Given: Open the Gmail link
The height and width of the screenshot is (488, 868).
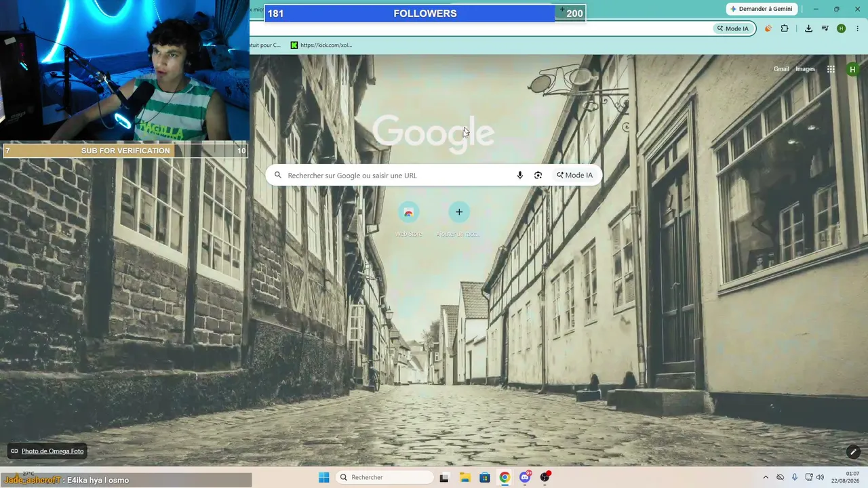Looking at the screenshot, I should pyautogui.click(x=781, y=69).
